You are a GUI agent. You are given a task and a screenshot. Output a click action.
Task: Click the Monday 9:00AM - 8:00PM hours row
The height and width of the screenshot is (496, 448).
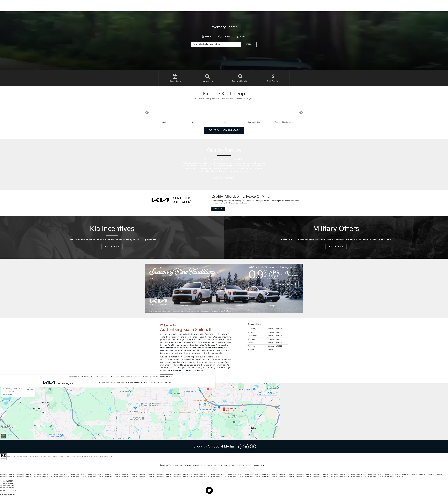pos(267,329)
